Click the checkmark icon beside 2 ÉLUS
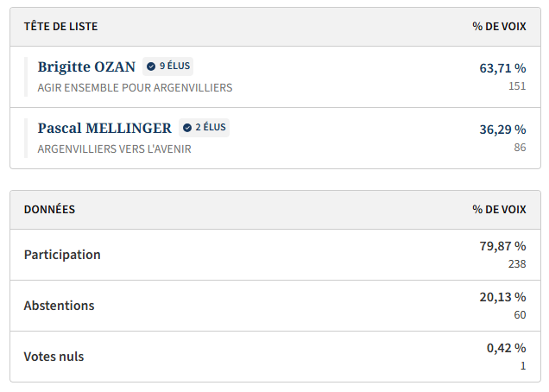 coord(187,128)
